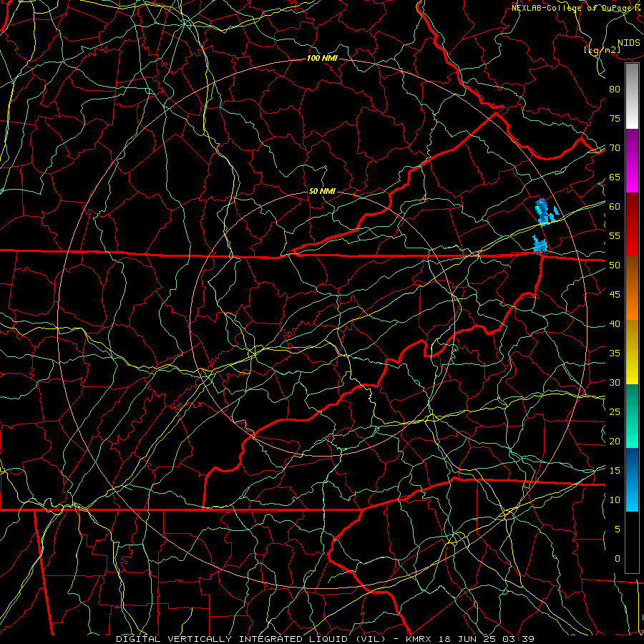Click the 25 value on the color scale
644x644 pixels.
click(x=615, y=412)
